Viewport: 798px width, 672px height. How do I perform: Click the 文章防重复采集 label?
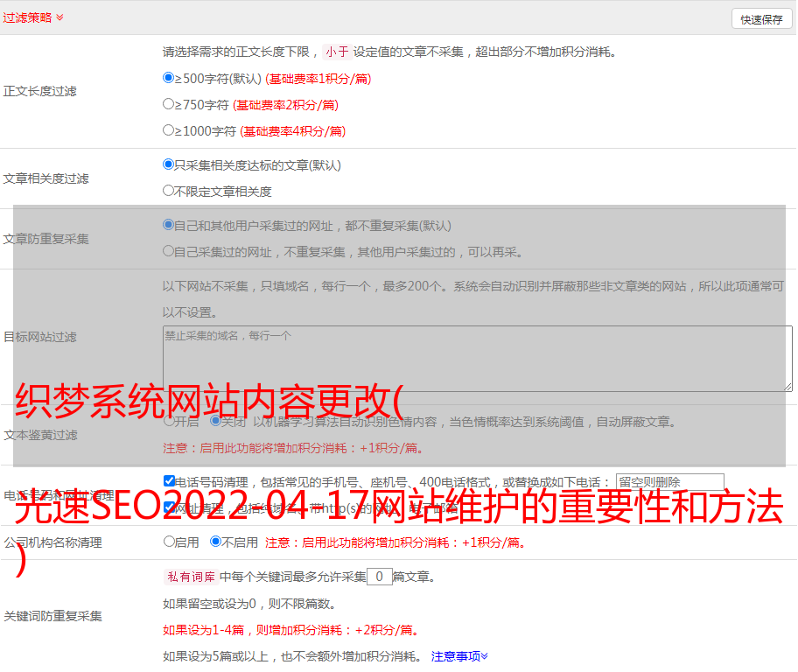click(x=45, y=239)
